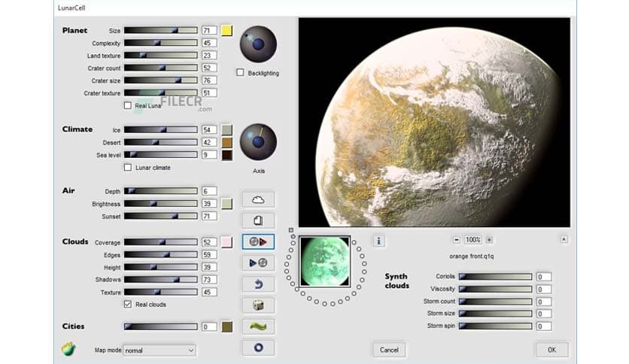The width and height of the screenshot is (629, 364).
Task: Click the Clouds Texture value field
Action: click(x=209, y=293)
